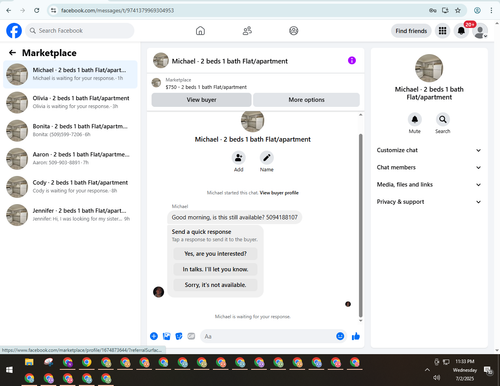Screen dimensions: 500x386
Task: Choose a GIF icon in the composer
Action: coord(191,336)
